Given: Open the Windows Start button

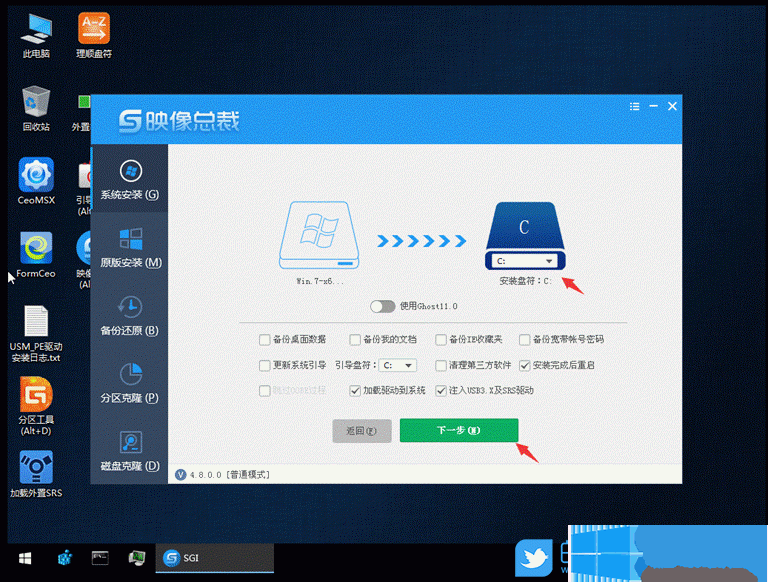Looking at the screenshot, I should tap(24, 558).
